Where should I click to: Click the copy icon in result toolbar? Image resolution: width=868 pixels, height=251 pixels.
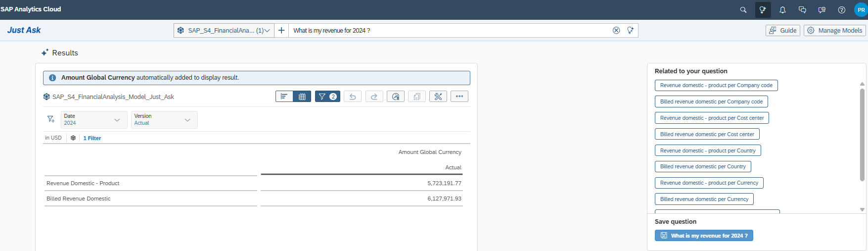pos(417,97)
